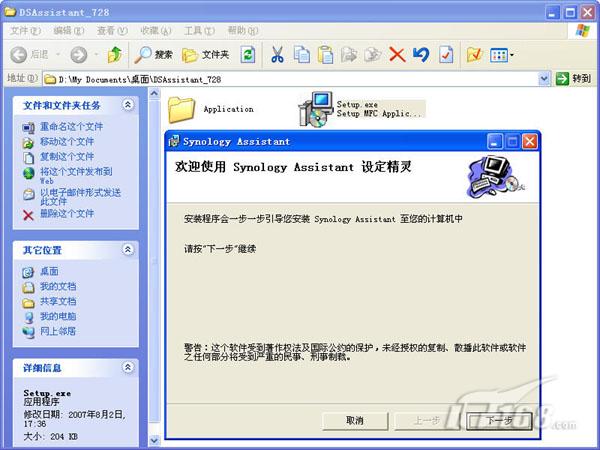Click the 转到 Go button

(574, 79)
